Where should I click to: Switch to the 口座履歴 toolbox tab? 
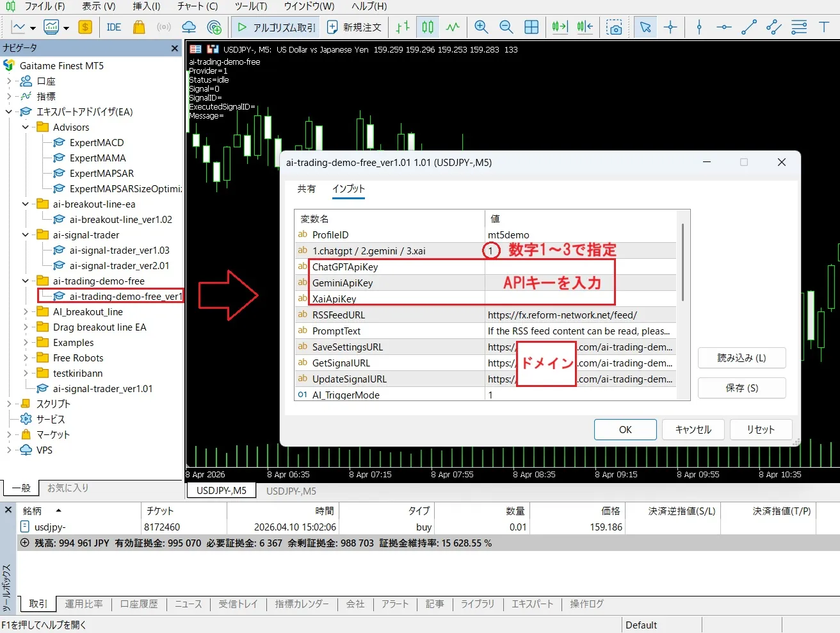pyautogui.click(x=139, y=604)
